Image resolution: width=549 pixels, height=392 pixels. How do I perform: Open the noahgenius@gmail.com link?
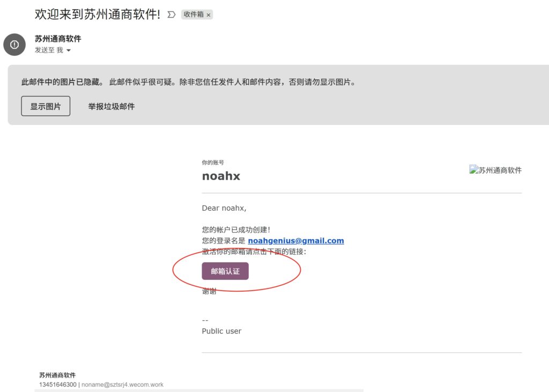296,241
